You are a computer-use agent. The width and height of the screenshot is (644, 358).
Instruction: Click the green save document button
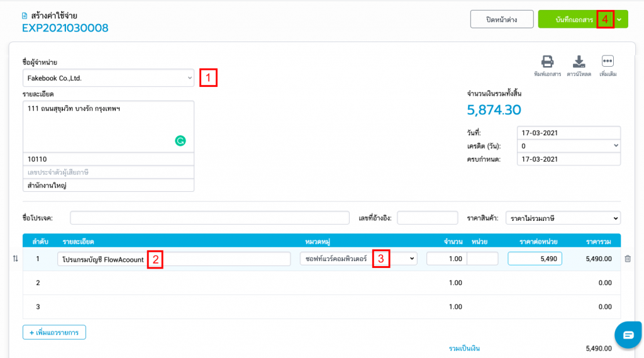[574, 20]
